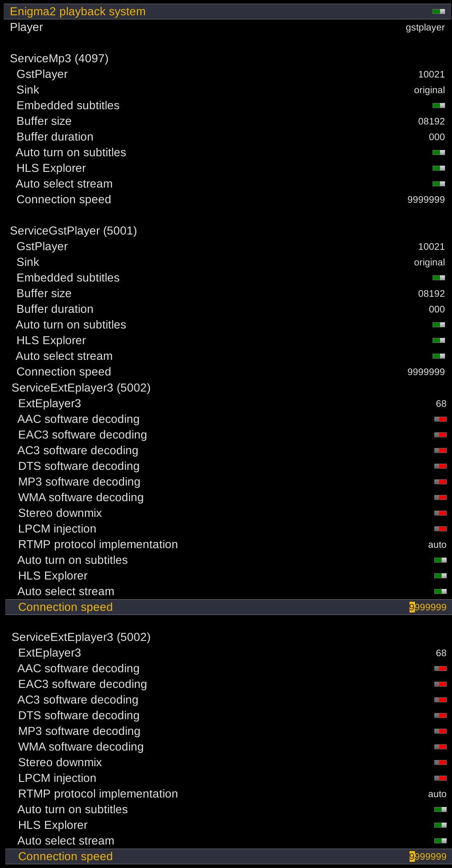Edit Buffer size value under ServiceMp3 (4097)
452x868 pixels.
tap(431, 122)
